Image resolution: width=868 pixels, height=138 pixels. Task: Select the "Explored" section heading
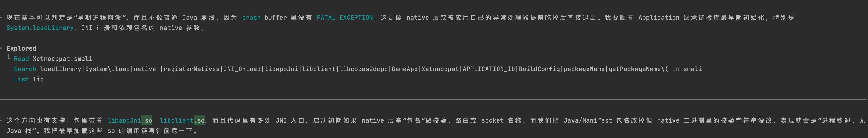click(21, 49)
